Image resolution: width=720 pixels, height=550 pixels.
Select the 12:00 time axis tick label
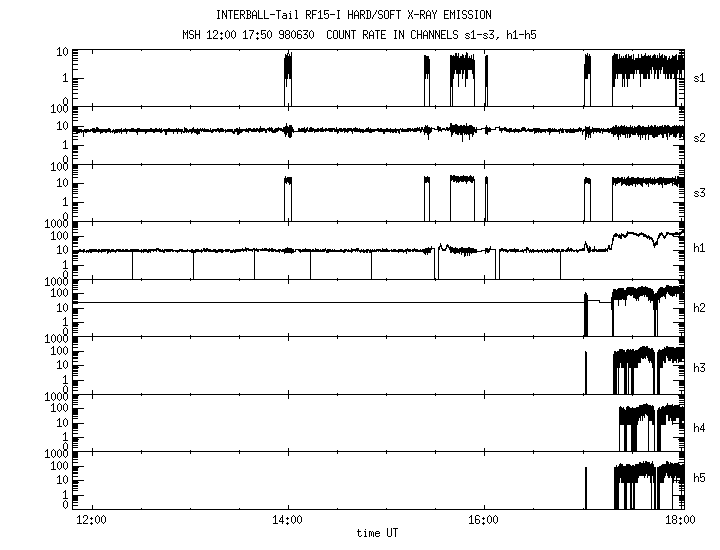pyautogui.click(x=92, y=521)
